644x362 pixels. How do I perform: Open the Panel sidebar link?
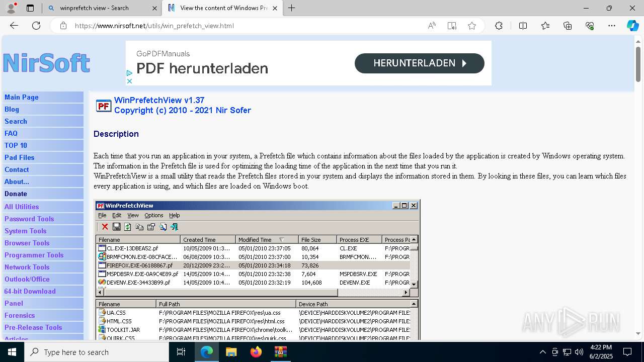pos(14,303)
